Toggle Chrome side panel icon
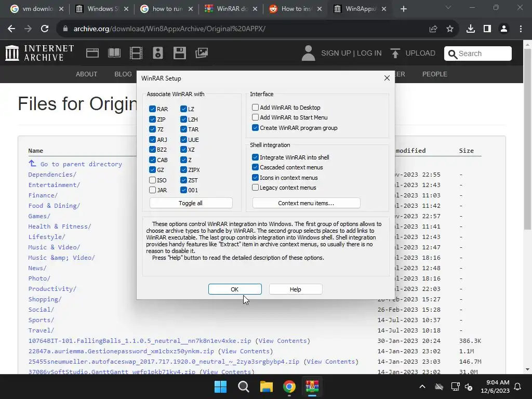This screenshot has height=399, width=532. (x=487, y=29)
